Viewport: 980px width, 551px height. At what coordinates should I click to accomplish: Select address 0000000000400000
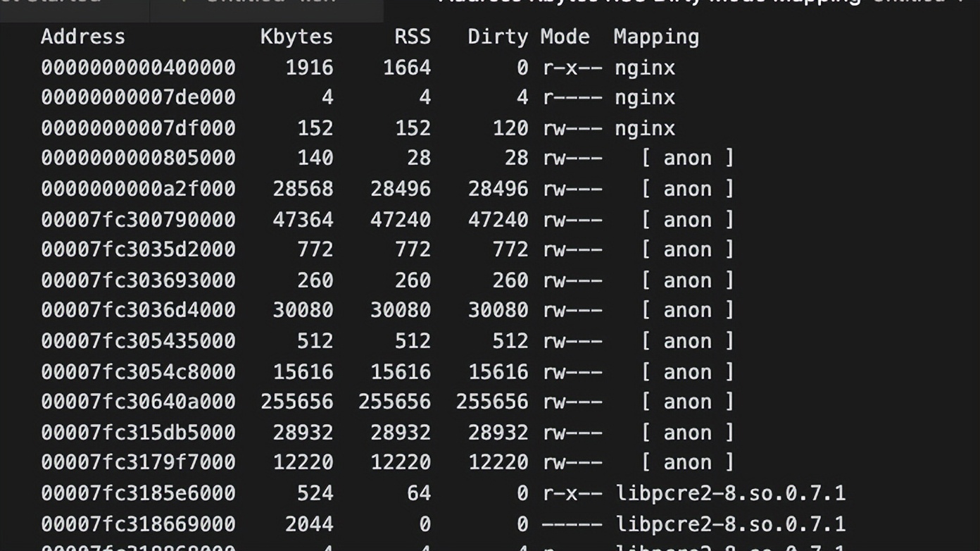138,68
